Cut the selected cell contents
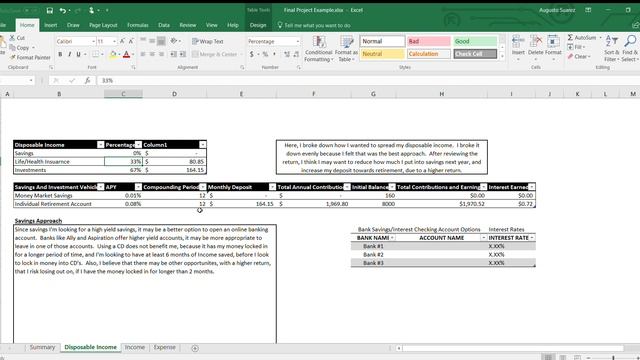The width and height of the screenshot is (640, 360). coord(17,38)
